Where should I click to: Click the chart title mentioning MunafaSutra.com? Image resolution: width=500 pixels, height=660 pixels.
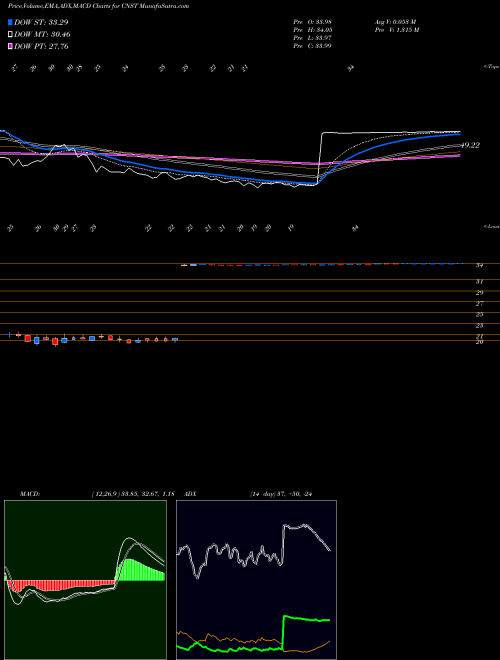pos(98,6)
